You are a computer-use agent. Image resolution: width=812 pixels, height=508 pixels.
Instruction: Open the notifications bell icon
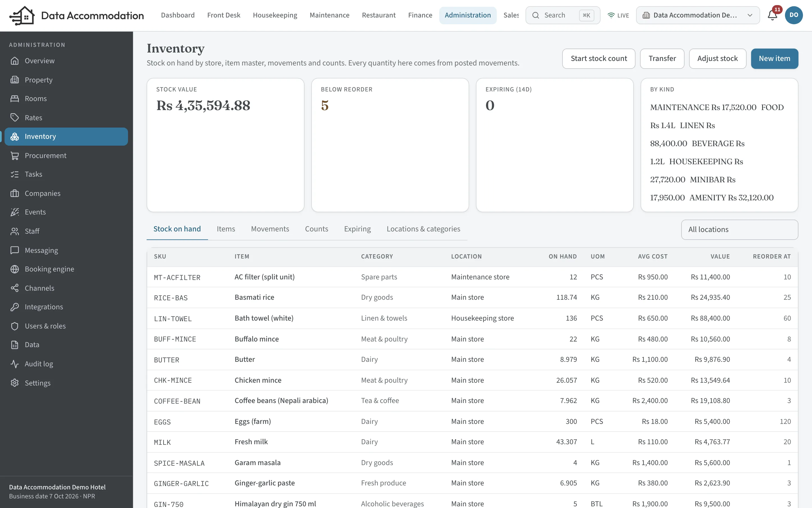coord(773,15)
